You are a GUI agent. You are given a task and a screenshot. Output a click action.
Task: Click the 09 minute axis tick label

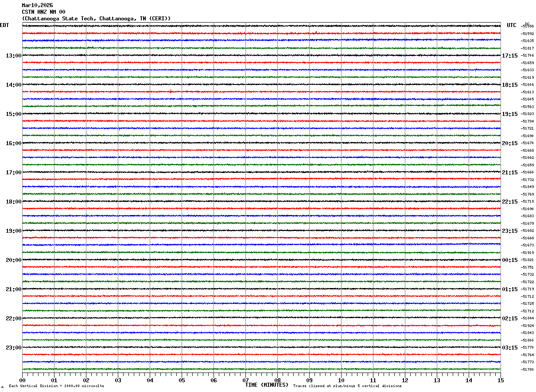309,380
